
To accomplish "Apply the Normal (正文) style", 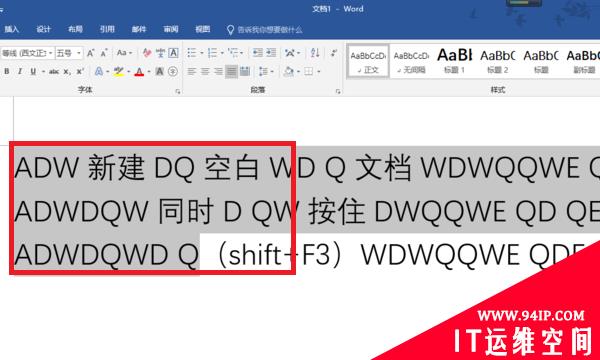I will coord(368,61).
